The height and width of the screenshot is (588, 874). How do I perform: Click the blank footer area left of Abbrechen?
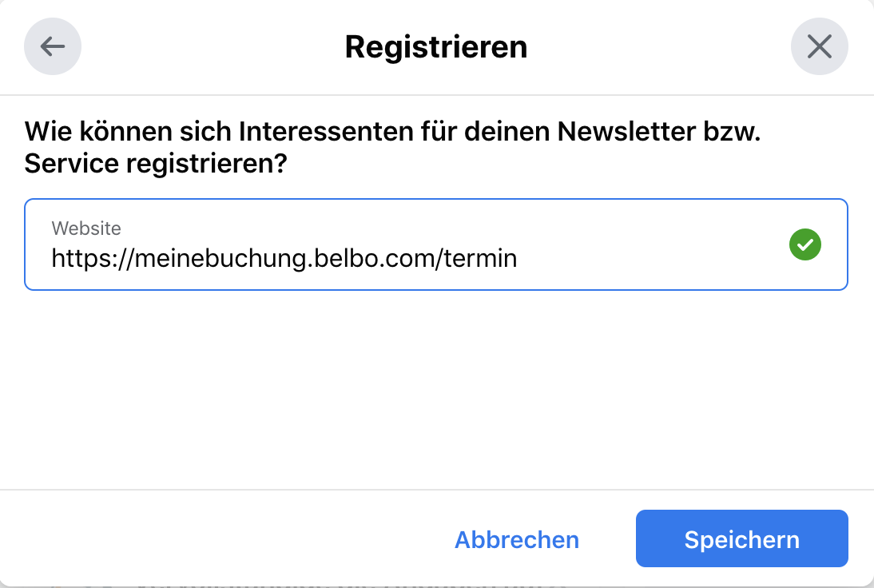coord(223,538)
